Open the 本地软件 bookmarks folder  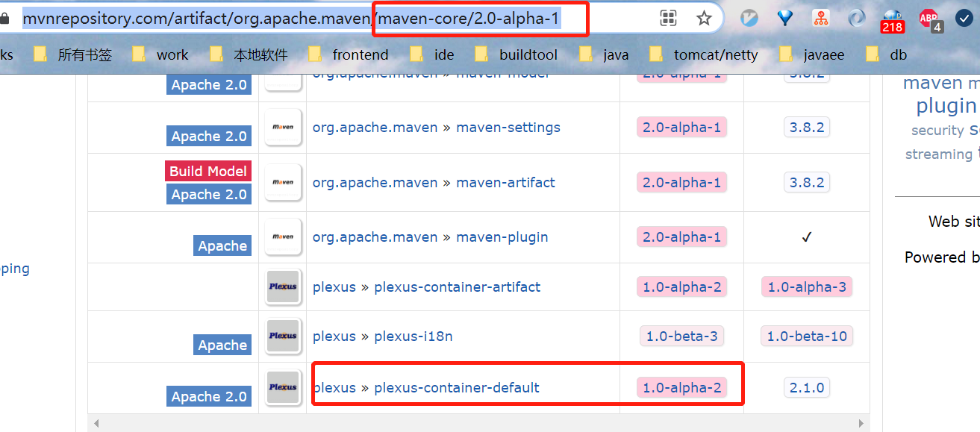click(x=249, y=54)
